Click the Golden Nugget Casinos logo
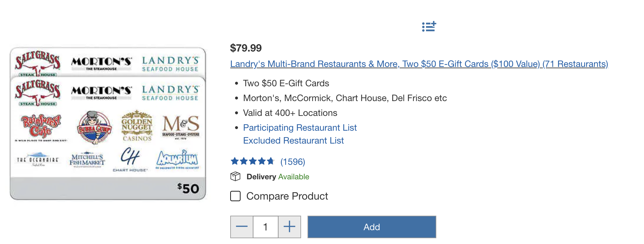 (x=137, y=127)
